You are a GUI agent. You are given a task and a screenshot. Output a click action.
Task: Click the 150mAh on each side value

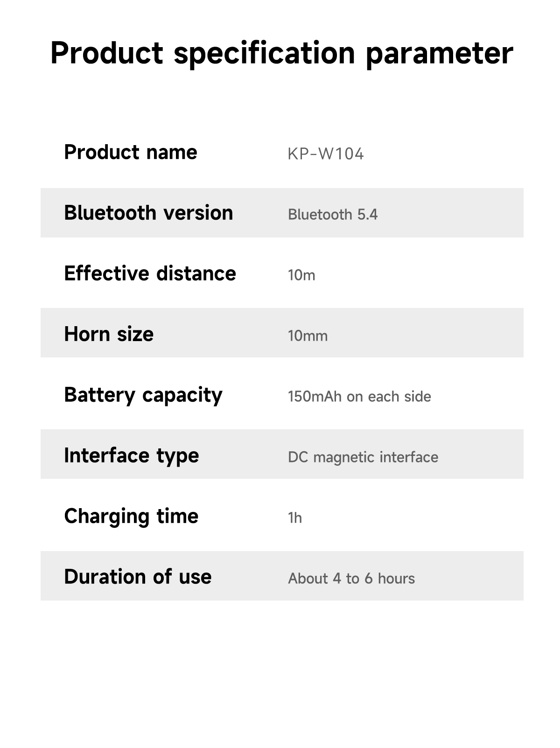click(359, 397)
